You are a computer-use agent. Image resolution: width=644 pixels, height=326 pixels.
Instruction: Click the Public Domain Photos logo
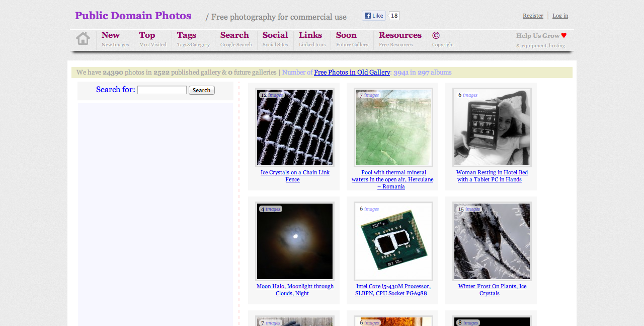[x=133, y=16]
